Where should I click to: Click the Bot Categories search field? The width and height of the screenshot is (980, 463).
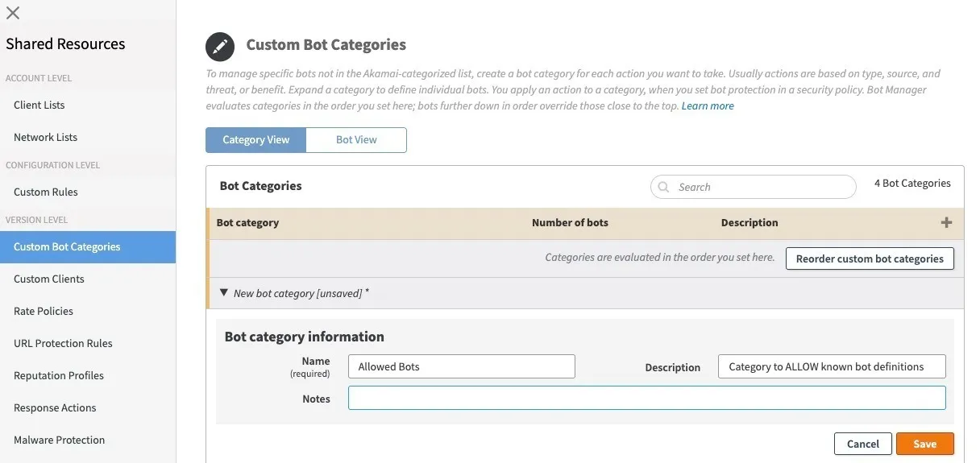click(x=753, y=187)
